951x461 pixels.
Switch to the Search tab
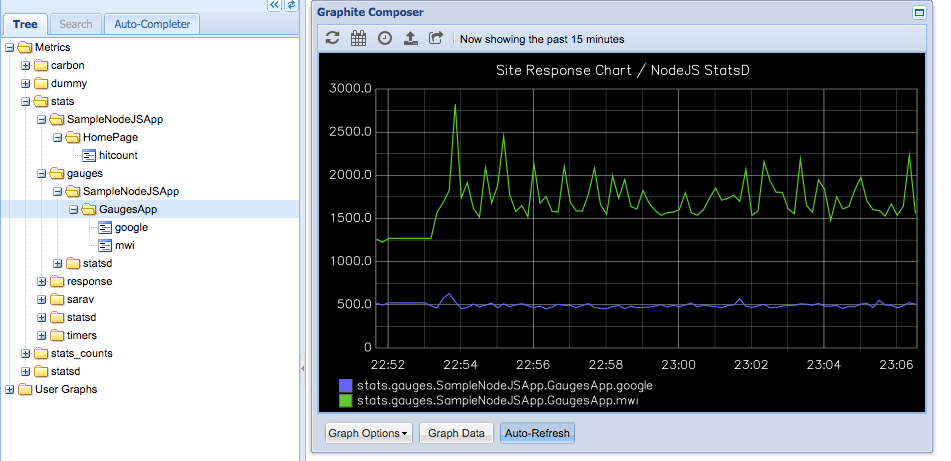pos(76,24)
